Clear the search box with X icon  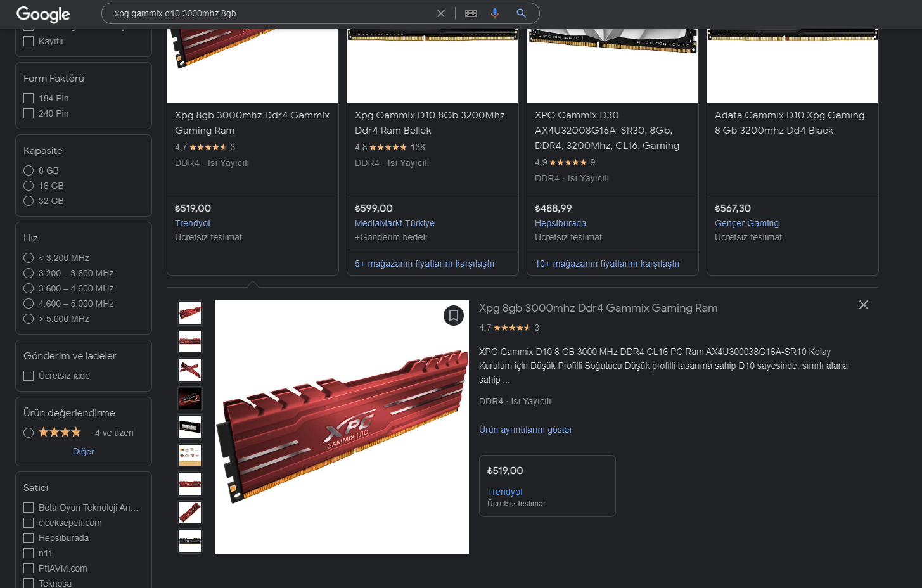(x=441, y=13)
